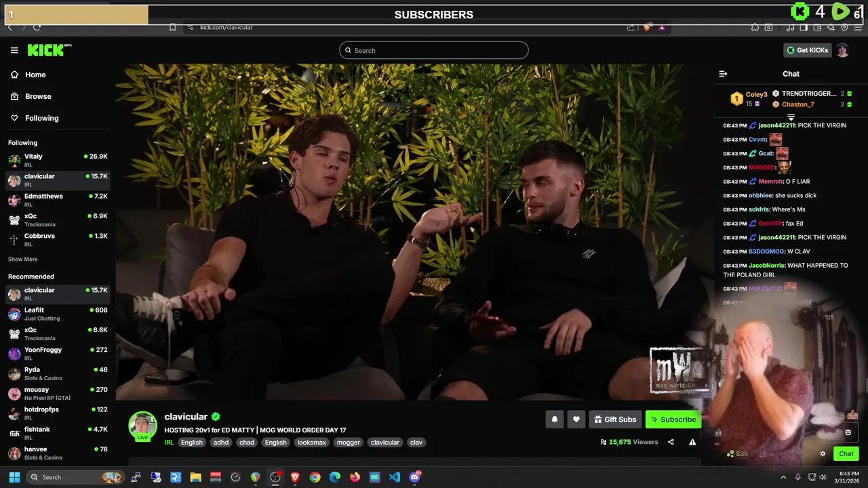Click the green Chat send button
868x488 pixels.
point(846,454)
